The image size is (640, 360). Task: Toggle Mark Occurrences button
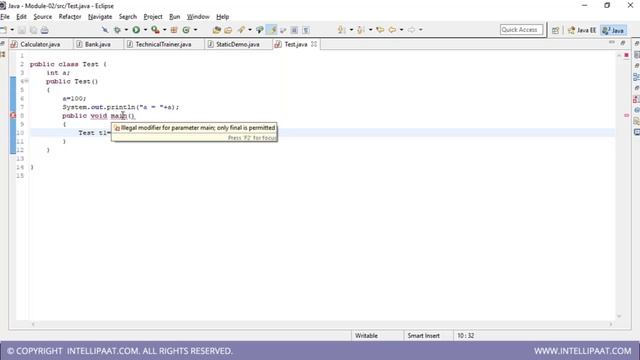coord(271,30)
